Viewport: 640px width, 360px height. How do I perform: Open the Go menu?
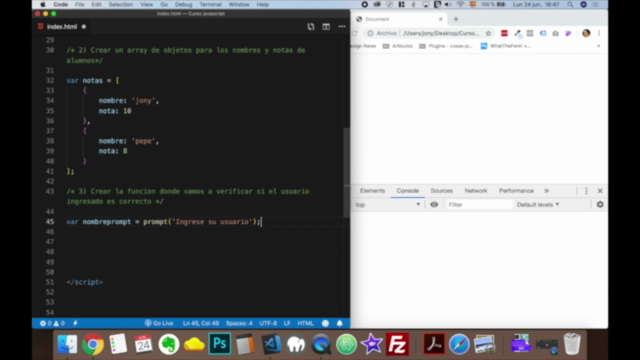click(x=164, y=4)
